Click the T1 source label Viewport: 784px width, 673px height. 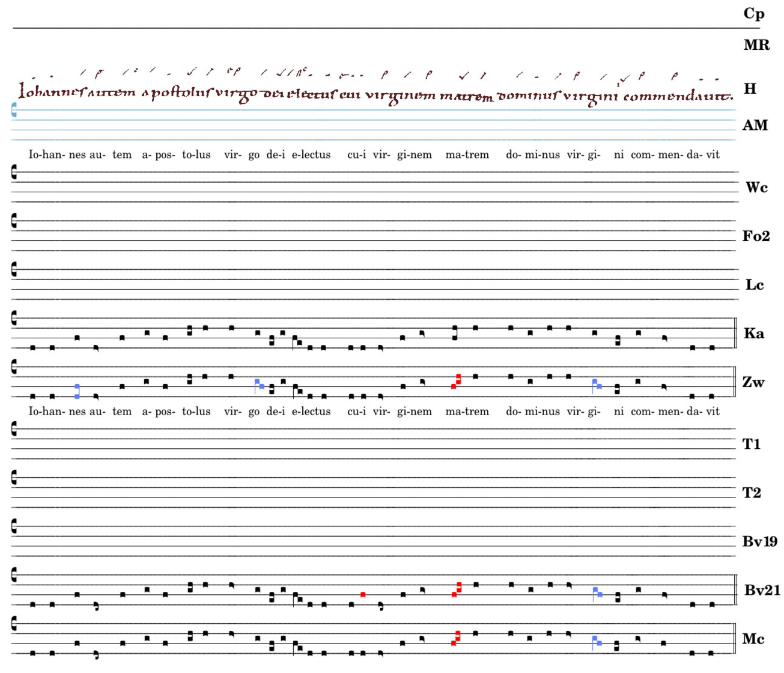pyautogui.click(x=752, y=444)
